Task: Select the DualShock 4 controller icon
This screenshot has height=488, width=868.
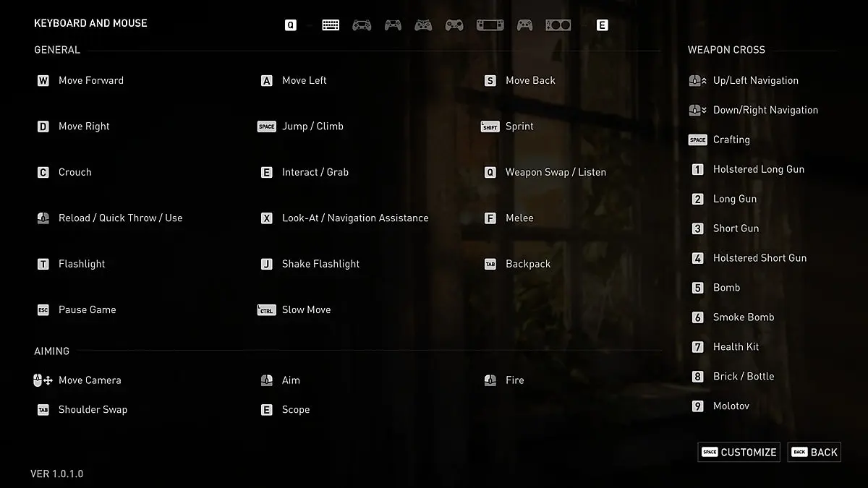Action: [x=362, y=24]
